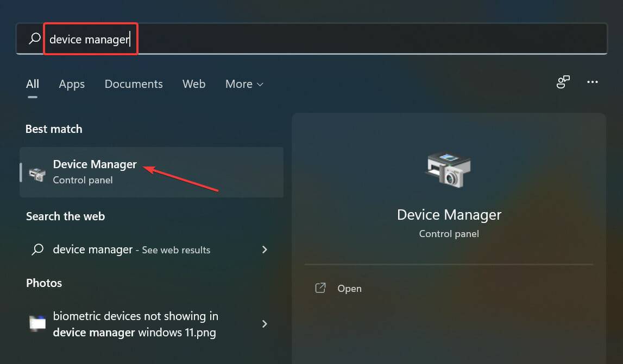623x364 pixels.
Task: Select the Web search filter
Action: pos(194,84)
